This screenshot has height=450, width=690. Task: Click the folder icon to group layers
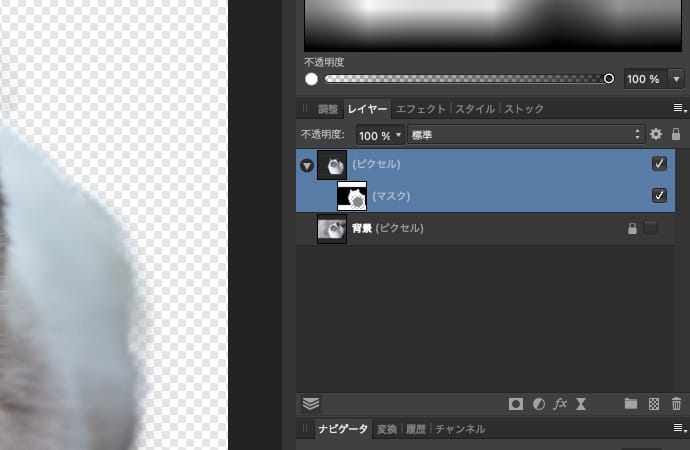(631, 404)
